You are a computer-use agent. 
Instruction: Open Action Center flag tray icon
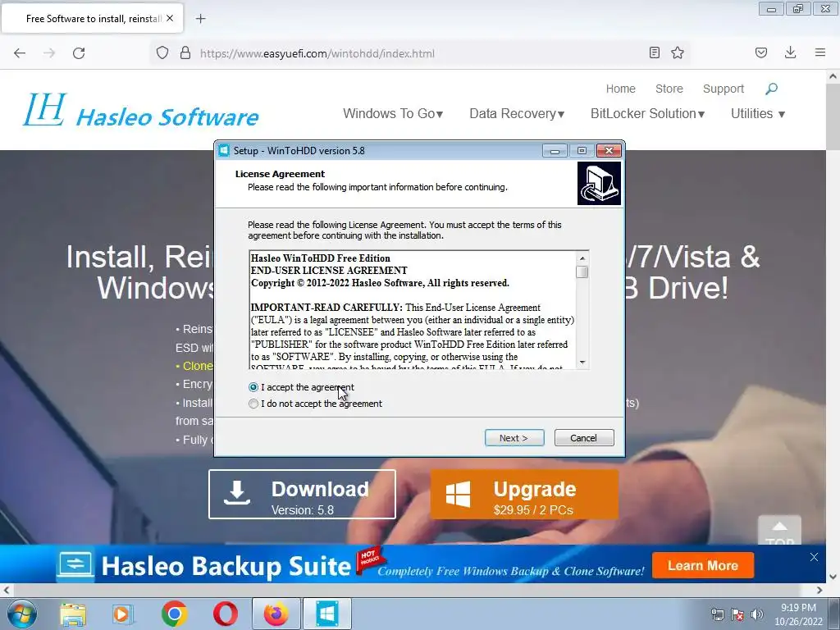737,614
